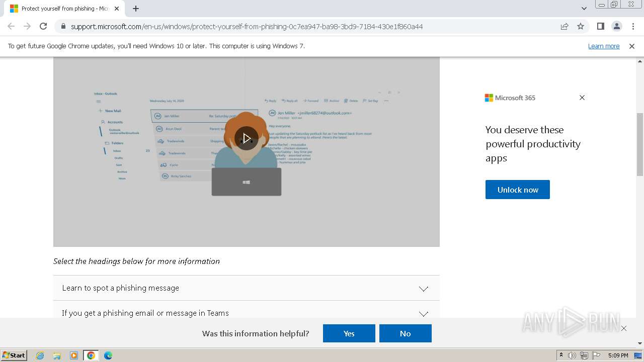
Task: Open tab search dropdown arrow
Action: tap(584, 9)
